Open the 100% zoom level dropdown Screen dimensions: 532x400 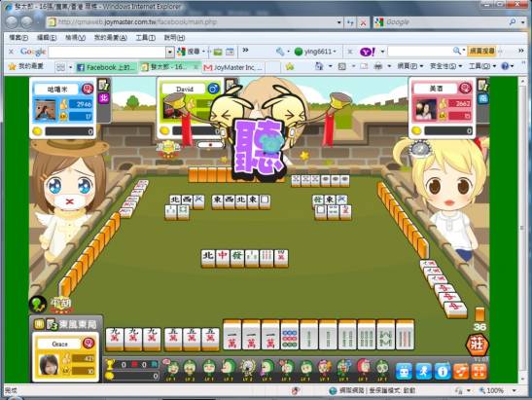(514, 391)
